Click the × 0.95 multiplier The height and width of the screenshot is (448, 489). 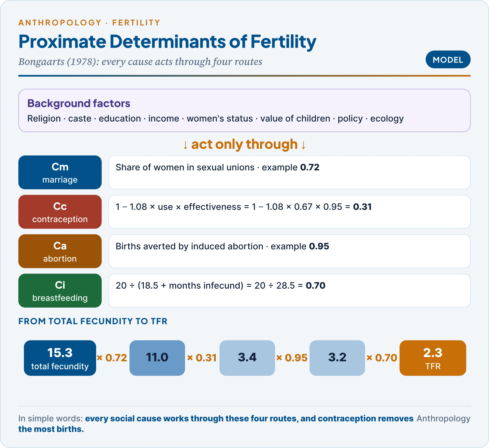point(292,358)
